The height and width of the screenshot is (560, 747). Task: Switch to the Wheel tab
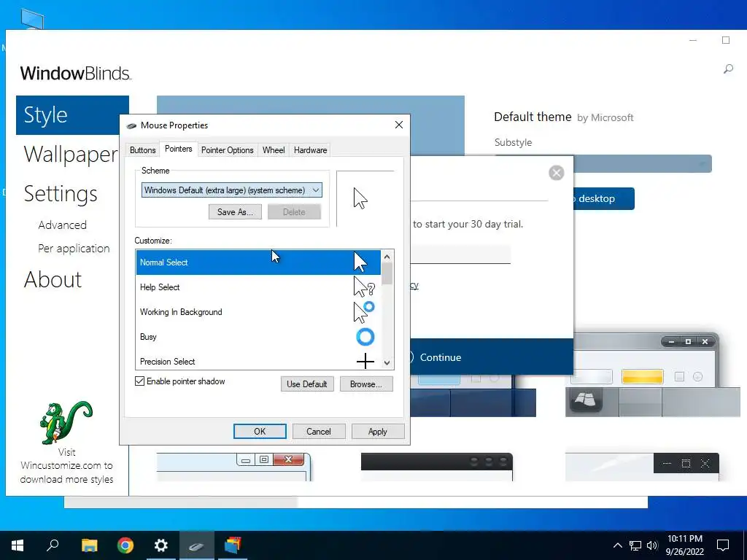click(x=274, y=150)
